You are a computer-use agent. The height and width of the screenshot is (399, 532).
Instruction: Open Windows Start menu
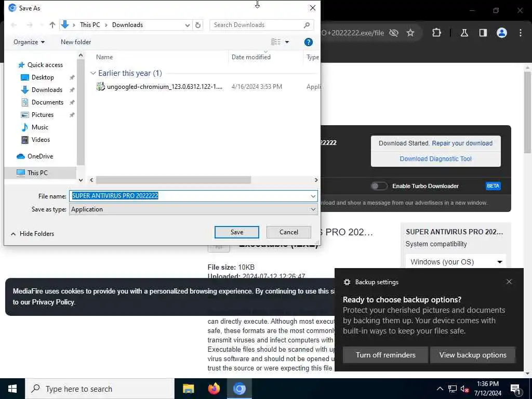12,389
